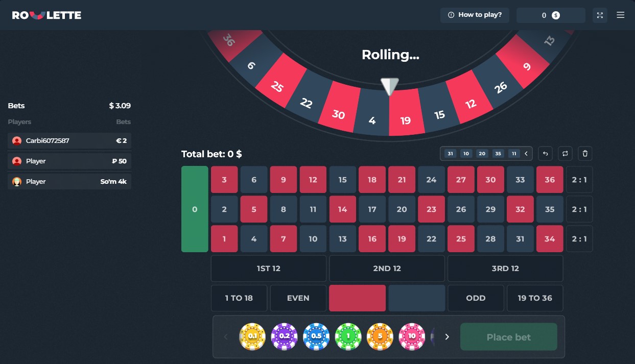Image resolution: width=635 pixels, height=364 pixels.
Task: Enter fullscreen mode
Action: (600, 15)
